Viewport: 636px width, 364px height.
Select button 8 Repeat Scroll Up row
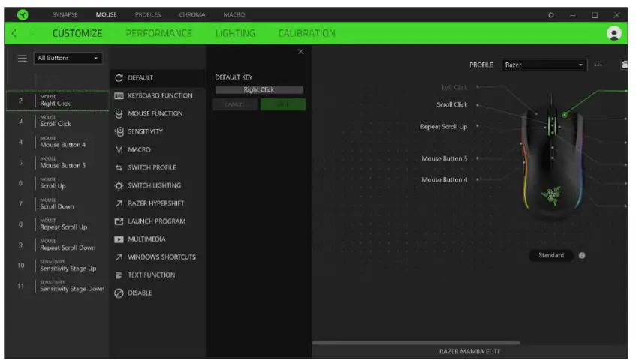point(57,224)
